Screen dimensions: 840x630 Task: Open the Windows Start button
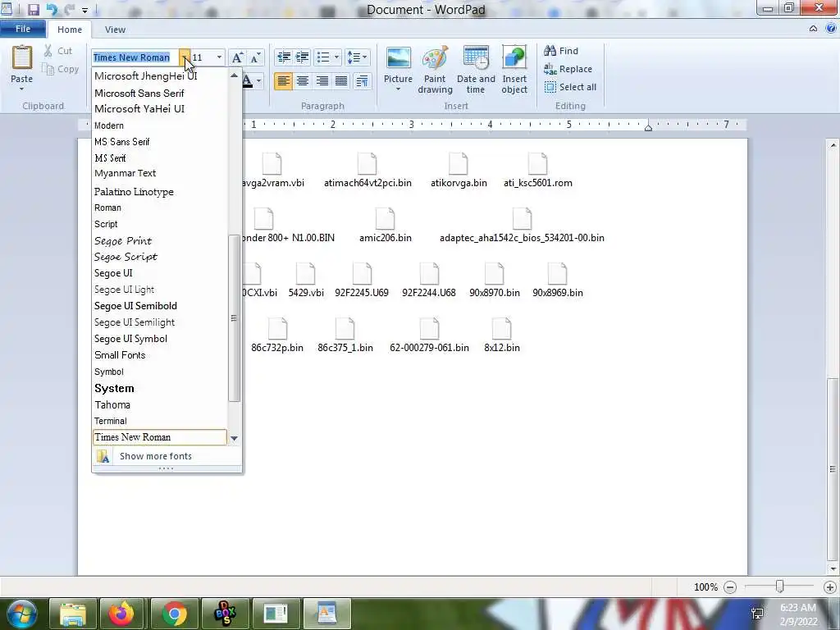(x=22, y=614)
